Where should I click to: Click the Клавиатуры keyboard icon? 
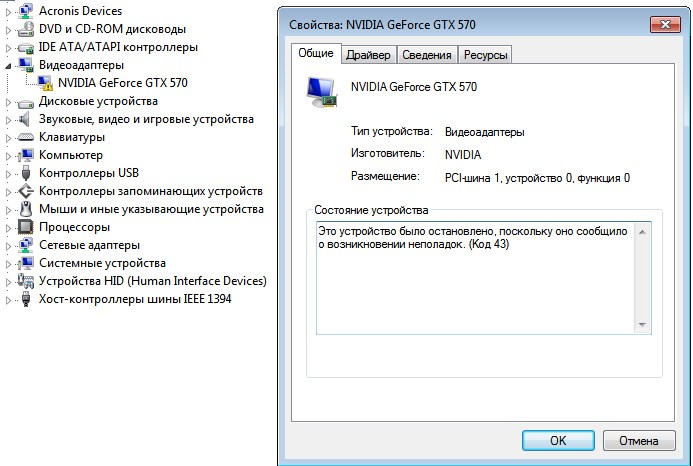pos(26,137)
